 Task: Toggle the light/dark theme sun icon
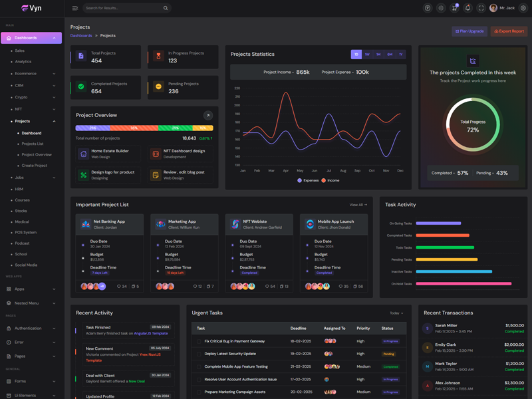pos(441,8)
